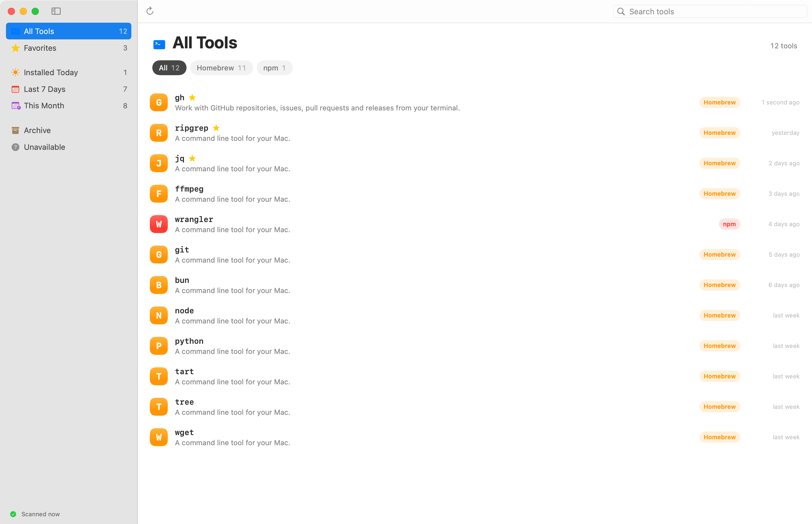The height and width of the screenshot is (524, 812).
Task: Open Favorites in the sidebar
Action: tap(69, 48)
